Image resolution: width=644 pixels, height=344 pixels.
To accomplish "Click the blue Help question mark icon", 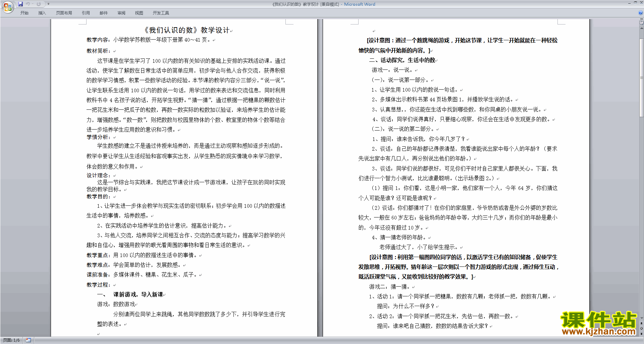I will tap(641, 13).
